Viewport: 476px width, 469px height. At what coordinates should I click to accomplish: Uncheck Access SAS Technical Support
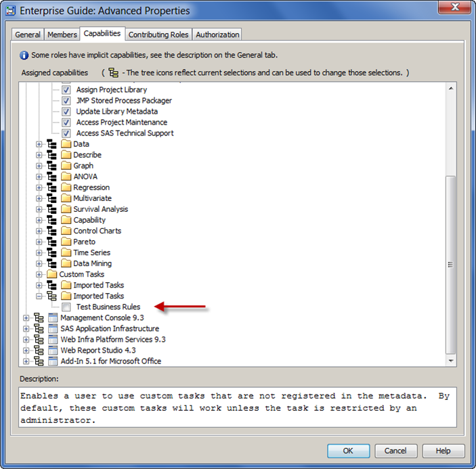(66, 133)
